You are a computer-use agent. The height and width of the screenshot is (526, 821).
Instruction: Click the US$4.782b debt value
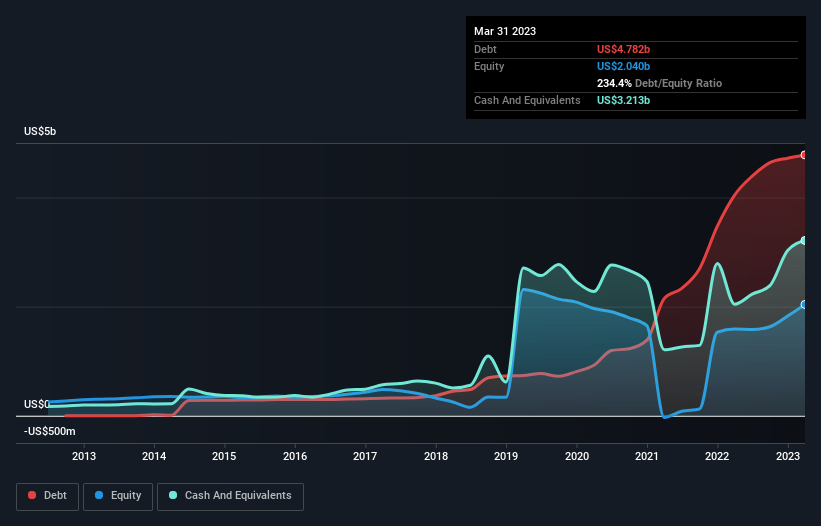click(x=623, y=49)
